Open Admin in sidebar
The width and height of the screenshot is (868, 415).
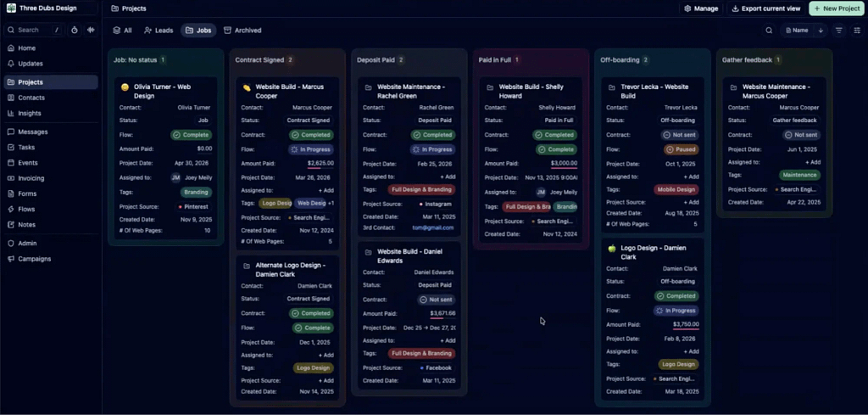(51, 244)
